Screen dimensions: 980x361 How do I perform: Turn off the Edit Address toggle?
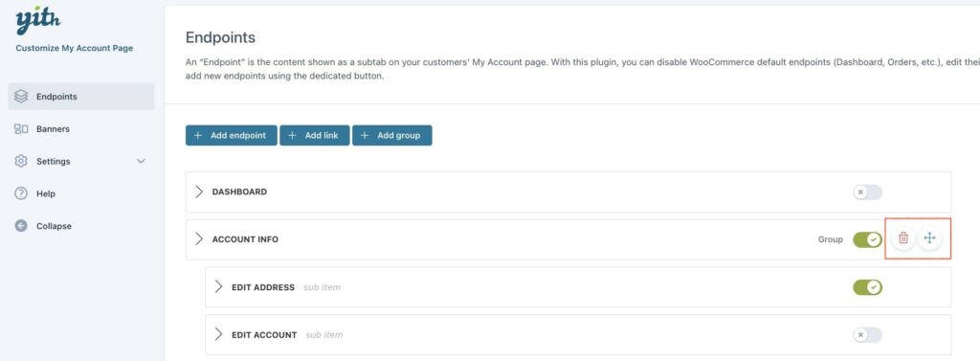(x=867, y=287)
